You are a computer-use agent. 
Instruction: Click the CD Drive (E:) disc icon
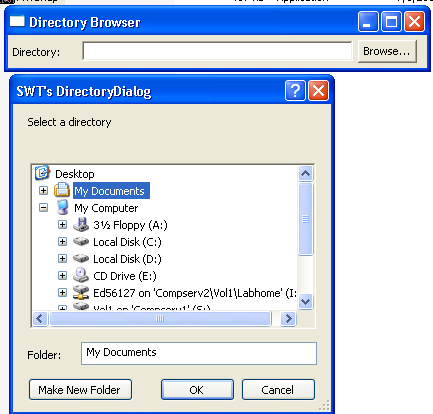[x=81, y=275]
